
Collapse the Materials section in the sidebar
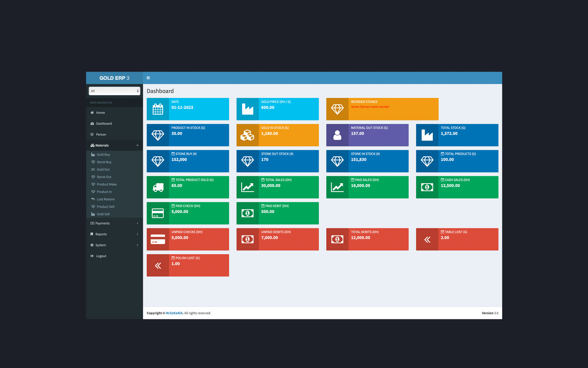pyautogui.click(x=114, y=145)
